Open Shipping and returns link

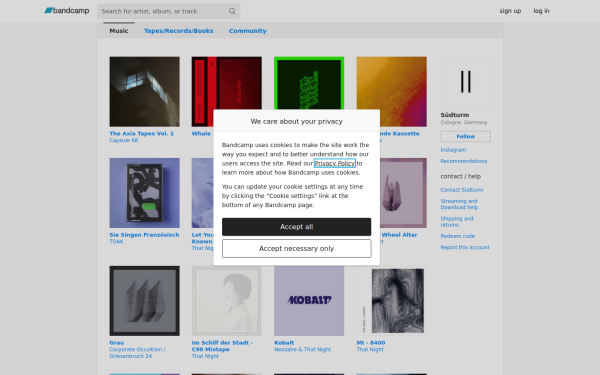457,222
